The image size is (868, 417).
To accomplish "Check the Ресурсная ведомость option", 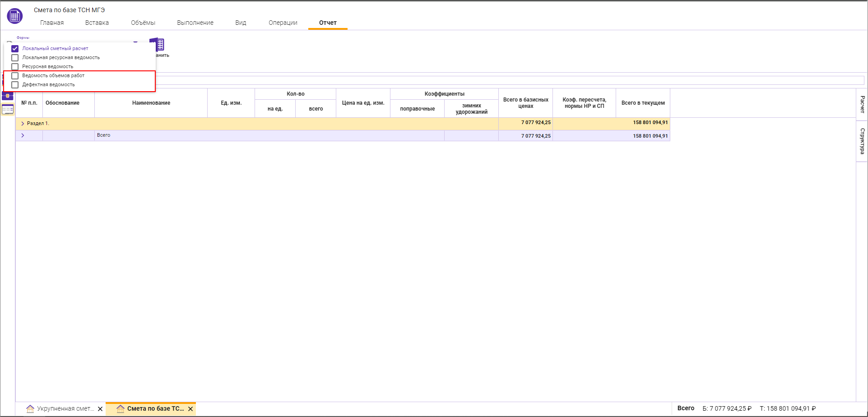I will (15, 67).
